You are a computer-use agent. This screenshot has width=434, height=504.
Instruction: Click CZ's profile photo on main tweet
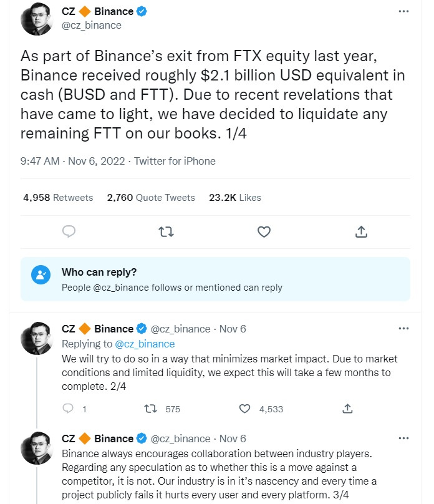[36, 19]
